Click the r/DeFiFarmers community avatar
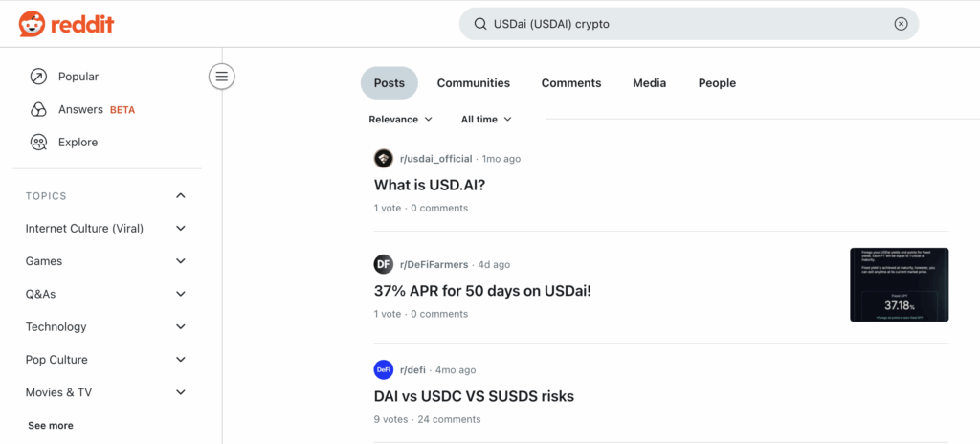 [x=383, y=264]
